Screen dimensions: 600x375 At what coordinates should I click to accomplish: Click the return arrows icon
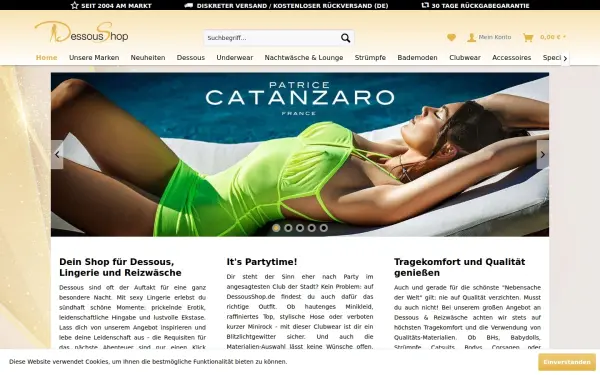[x=425, y=5]
